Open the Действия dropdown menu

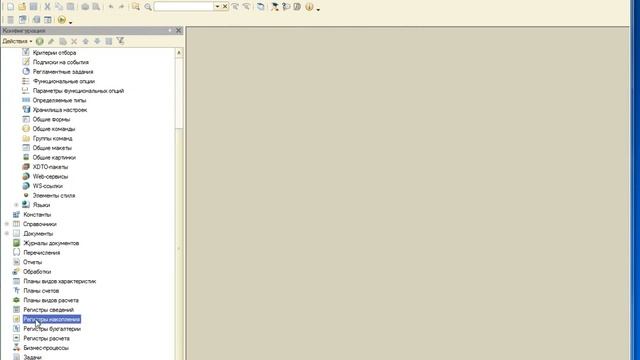(x=17, y=41)
